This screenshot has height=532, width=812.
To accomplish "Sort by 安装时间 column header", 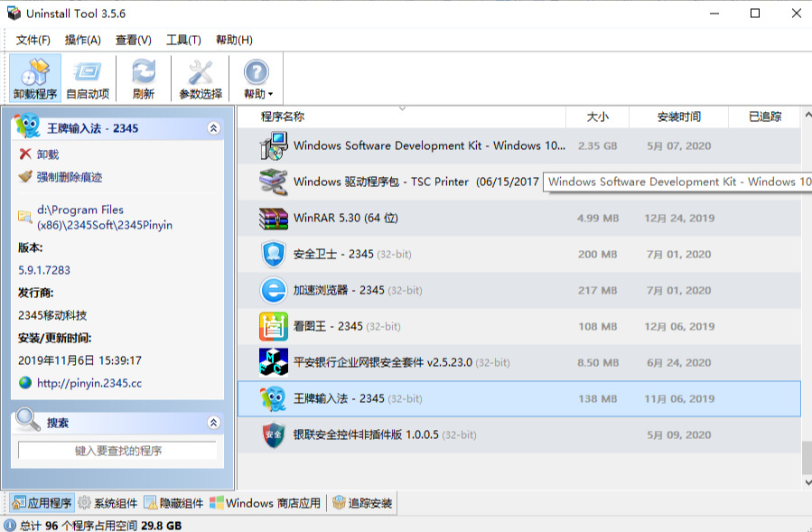I will [x=678, y=117].
